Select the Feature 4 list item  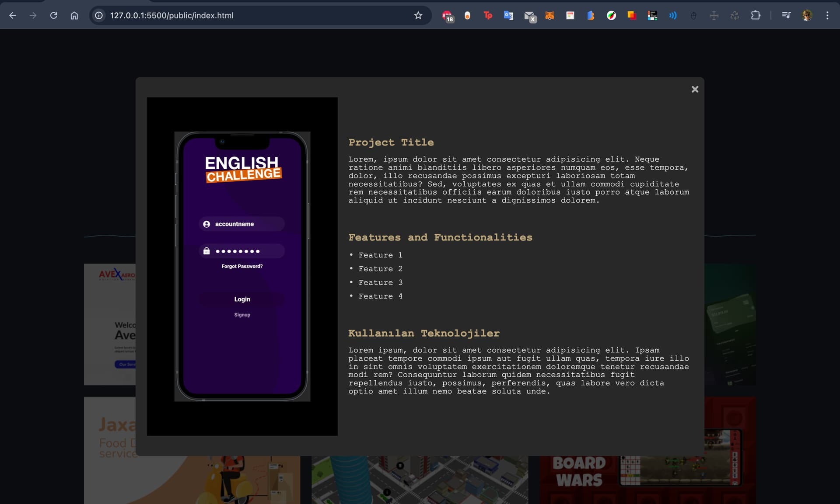[380, 296]
